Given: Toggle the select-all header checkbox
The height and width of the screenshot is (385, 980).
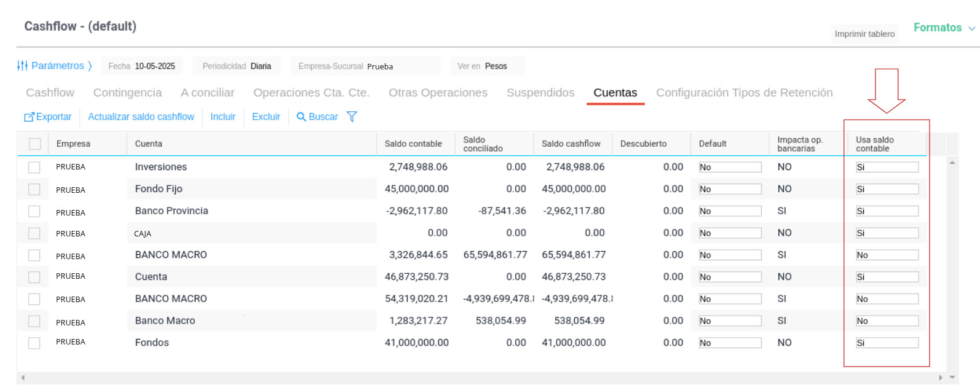Looking at the screenshot, I should point(35,144).
